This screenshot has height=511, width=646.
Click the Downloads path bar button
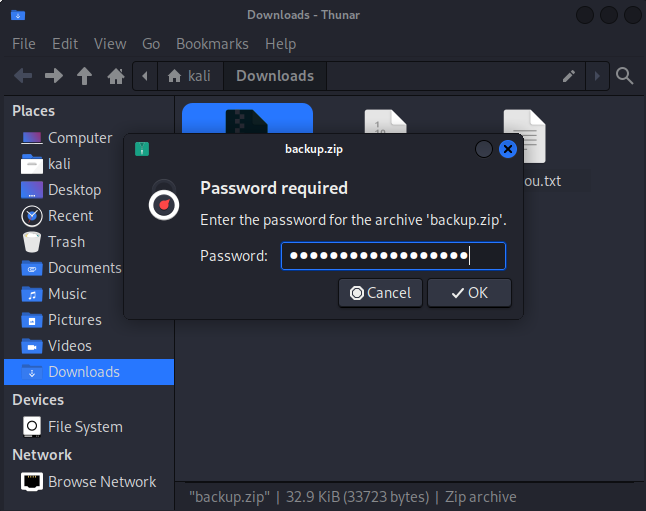(x=275, y=76)
